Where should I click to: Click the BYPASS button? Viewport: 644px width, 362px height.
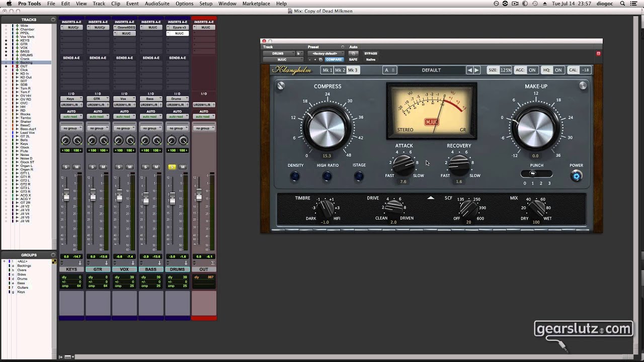coord(371,53)
